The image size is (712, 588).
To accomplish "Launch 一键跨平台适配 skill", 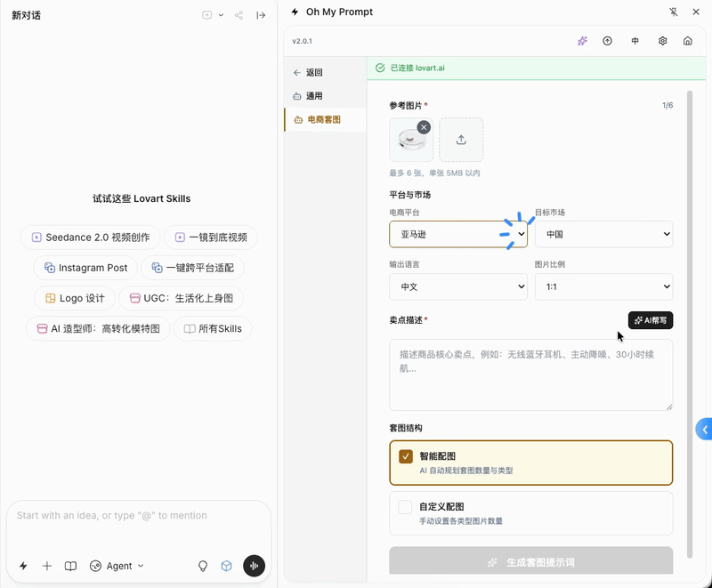I will (x=192, y=268).
